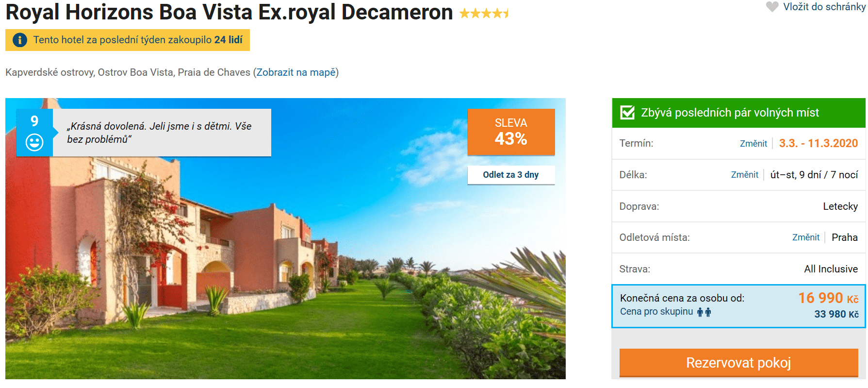The image size is (868, 388).
Task: Click 'Vložit do schránky' link
Action: [x=824, y=7]
